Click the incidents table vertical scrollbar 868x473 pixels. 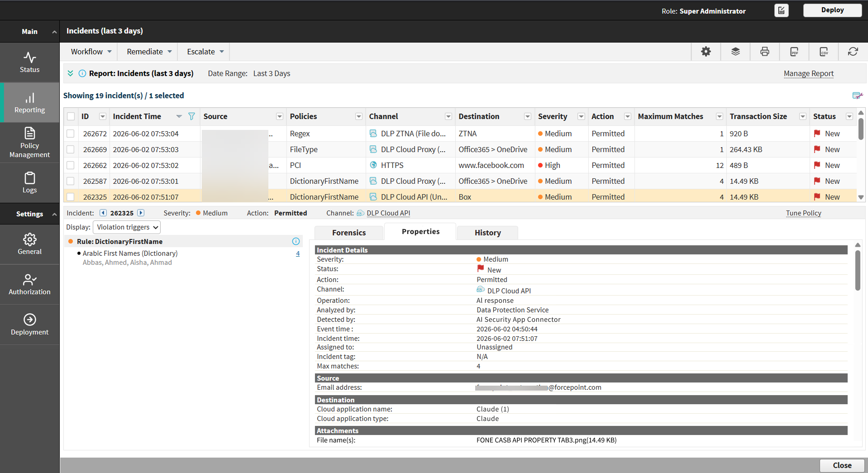tap(861, 129)
